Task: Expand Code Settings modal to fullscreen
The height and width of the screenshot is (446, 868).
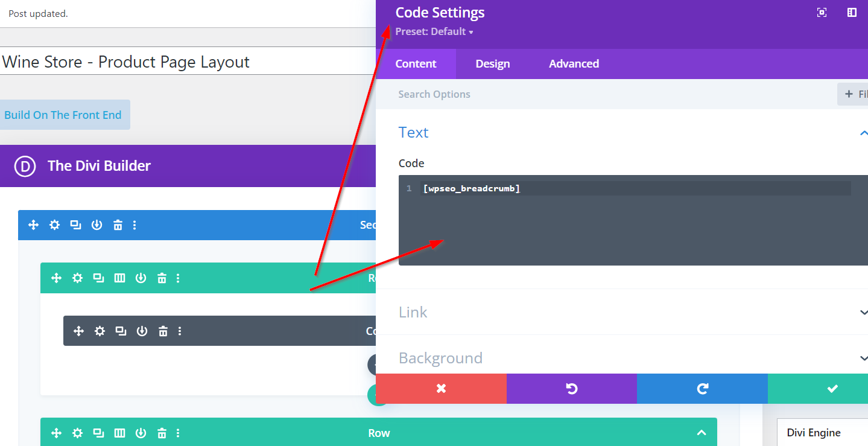Action: [822, 13]
